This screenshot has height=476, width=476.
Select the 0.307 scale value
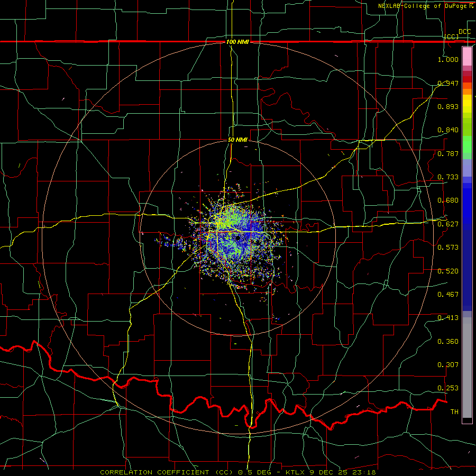(448, 365)
